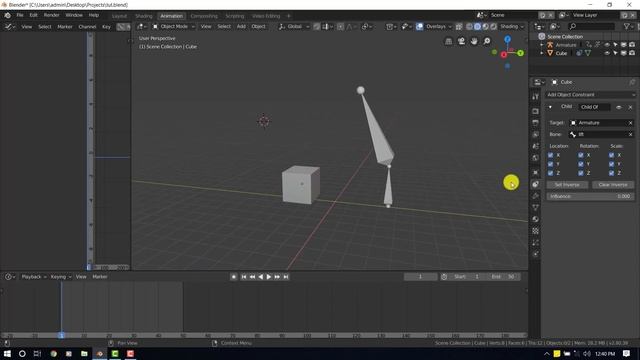Click the Clear Inverse button
The height and width of the screenshot is (360, 640).
point(613,185)
